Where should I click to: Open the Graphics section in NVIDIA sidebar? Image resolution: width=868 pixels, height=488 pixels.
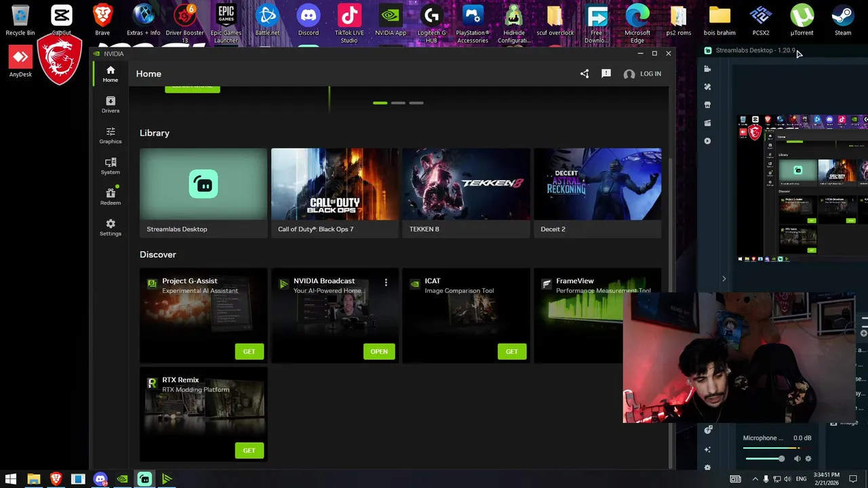(x=111, y=135)
